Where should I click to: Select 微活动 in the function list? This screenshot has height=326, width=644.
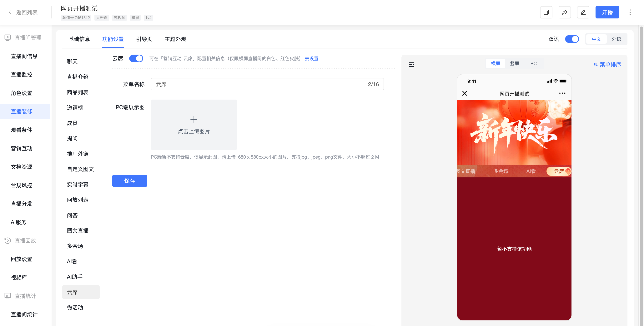click(75, 308)
